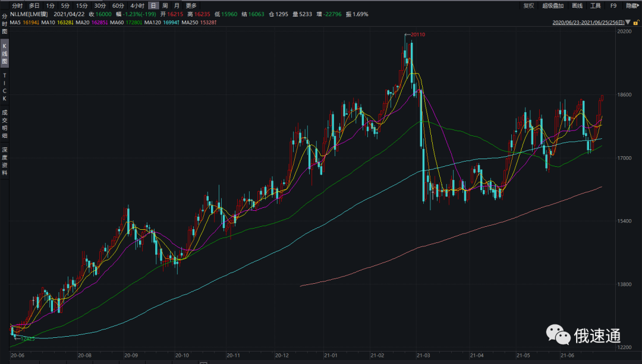The image size is (642, 364).
Task: Select the K线图 side tab
Action: point(4,53)
